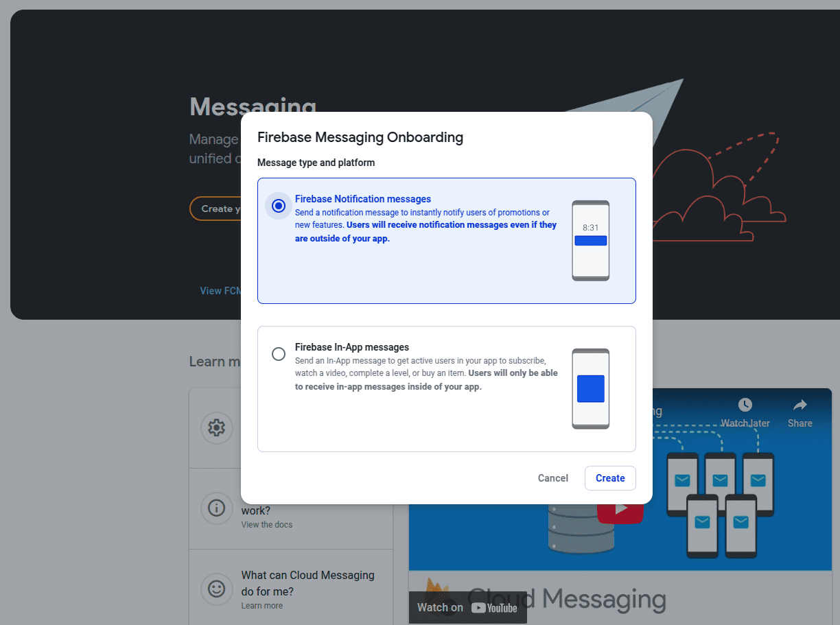Play the Cloud Messaging YouTube video
The height and width of the screenshot is (625, 840).
pos(620,510)
